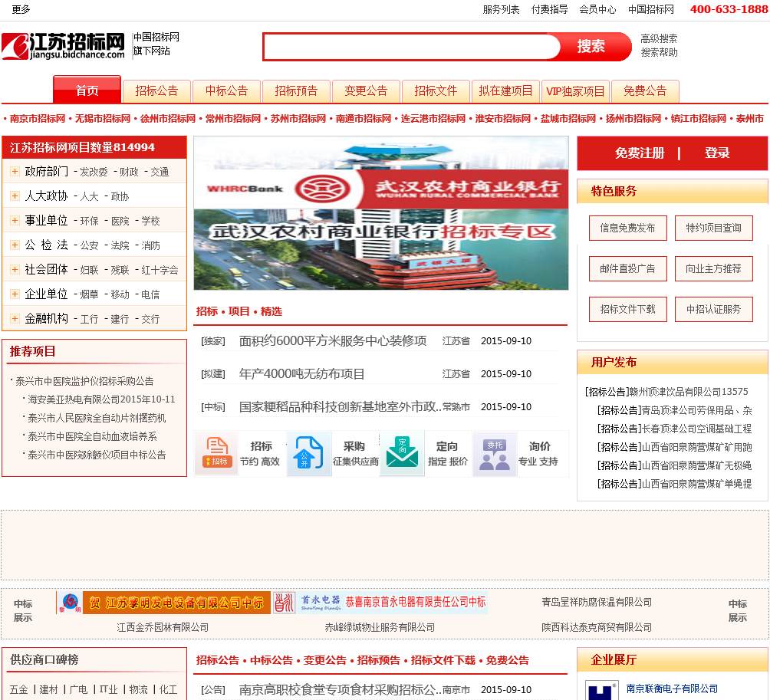Open the 招标文件 navigation tab
The height and width of the screenshot is (700, 770).
(436, 90)
